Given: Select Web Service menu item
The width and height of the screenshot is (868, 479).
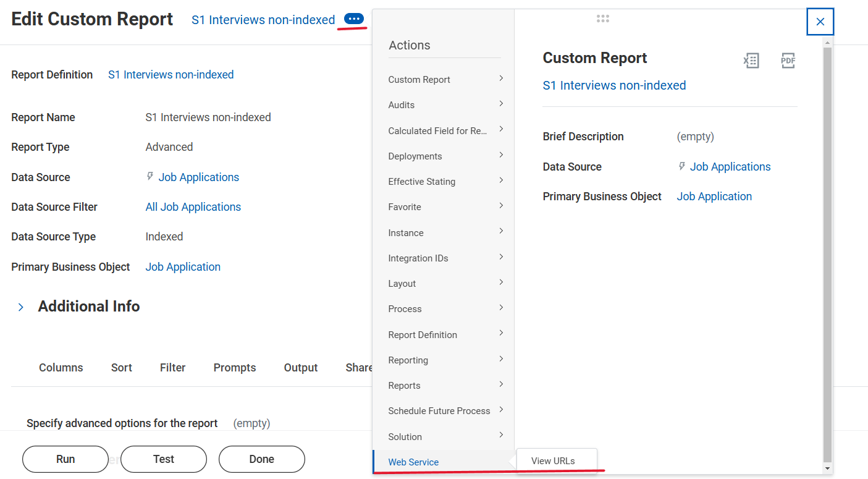Looking at the screenshot, I should click(444, 462).
